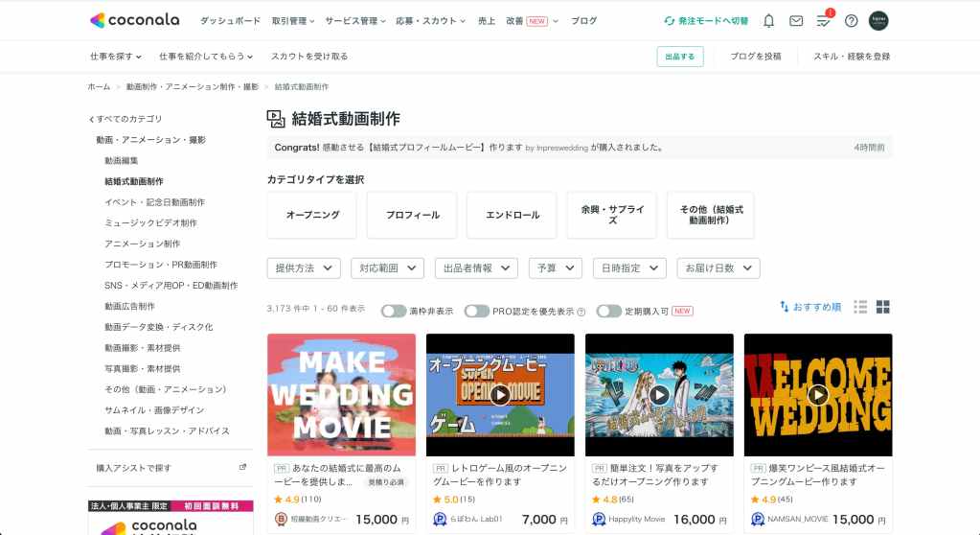Toggle the 定期購入可 switch
The width and height of the screenshot is (980, 535).
tap(608, 311)
